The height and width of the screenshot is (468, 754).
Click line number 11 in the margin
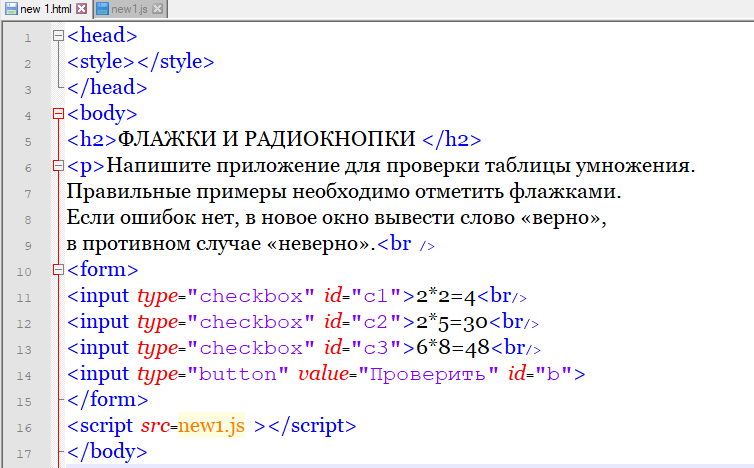click(27, 297)
